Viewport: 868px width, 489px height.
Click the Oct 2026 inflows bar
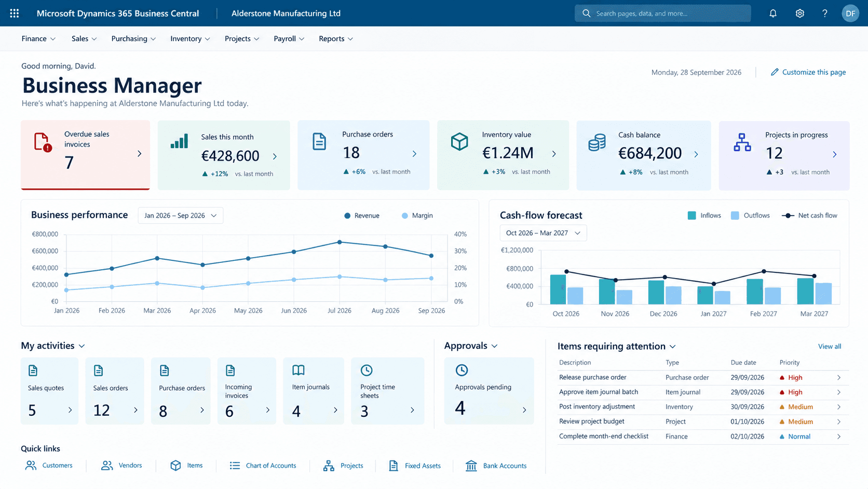pos(558,289)
